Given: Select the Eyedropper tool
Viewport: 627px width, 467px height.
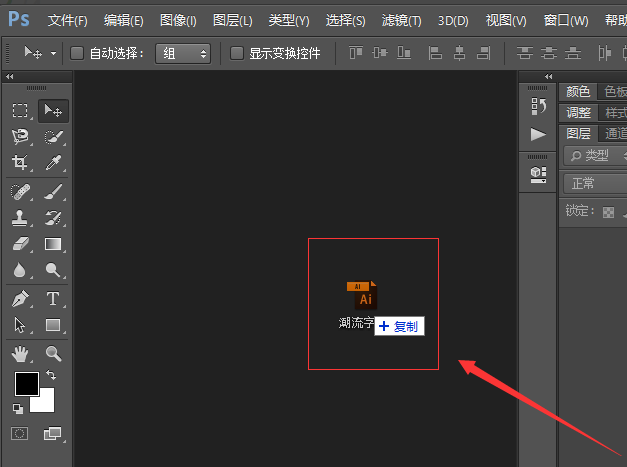Looking at the screenshot, I should point(53,163).
